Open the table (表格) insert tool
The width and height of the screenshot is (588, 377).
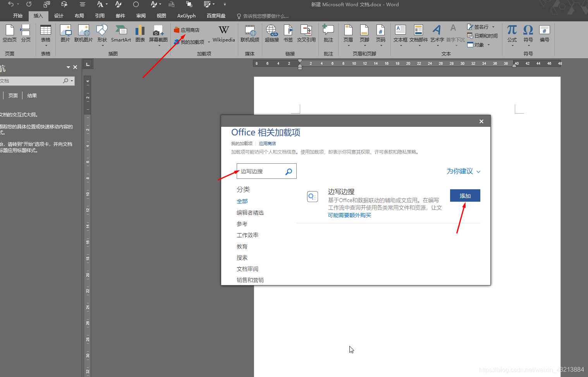coord(46,35)
